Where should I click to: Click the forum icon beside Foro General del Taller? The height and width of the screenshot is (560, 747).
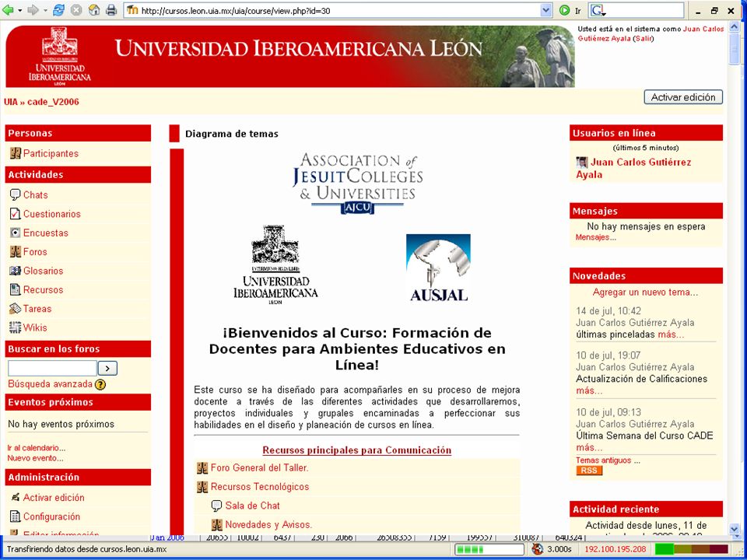pos(202,467)
